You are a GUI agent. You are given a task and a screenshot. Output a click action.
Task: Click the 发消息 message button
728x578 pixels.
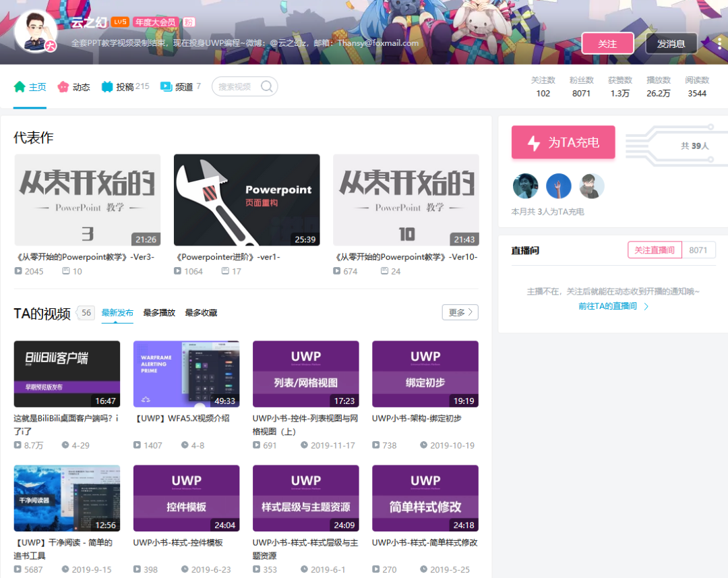671,43
